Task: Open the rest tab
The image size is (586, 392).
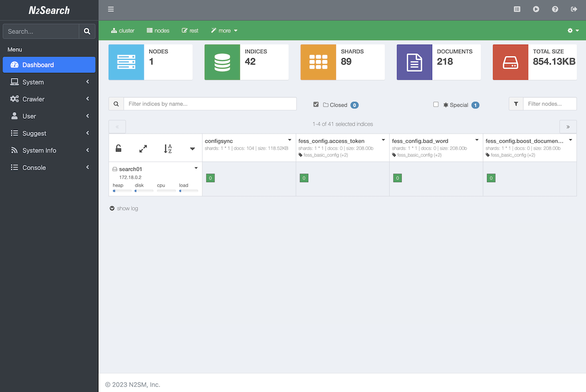Action: click(x=190, y=31)
